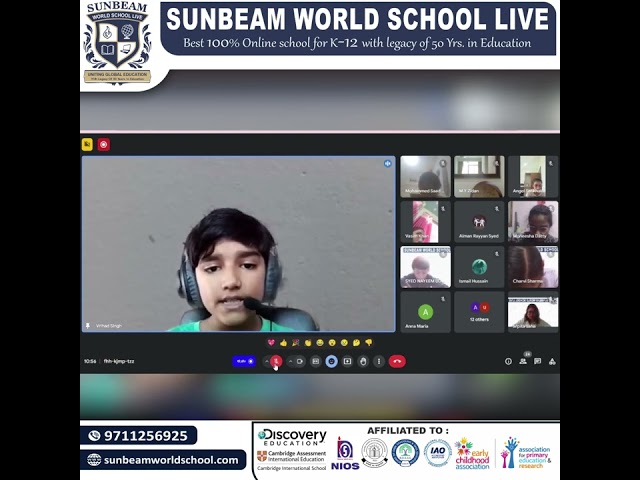Leave the call with the red hang-up button
The image size is (640, 480).
tap(397, 361)
